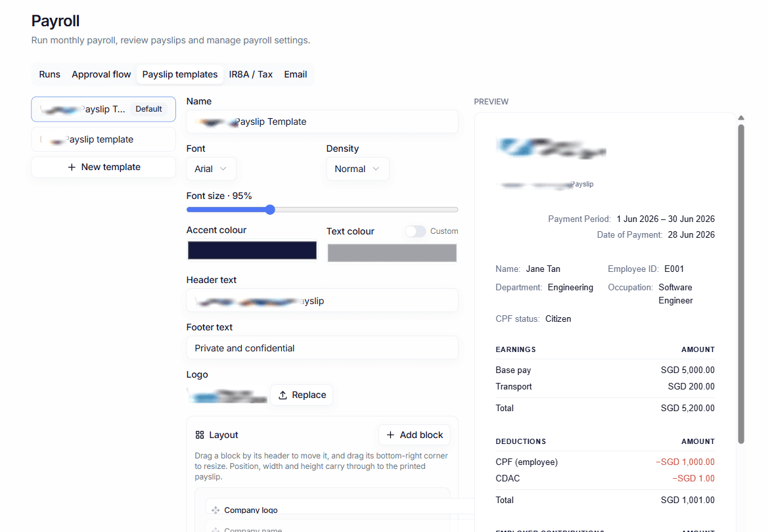Viewport: 768px width, 532px height.
Task: Click the plus icon beside New template
Action: (72, 167)
